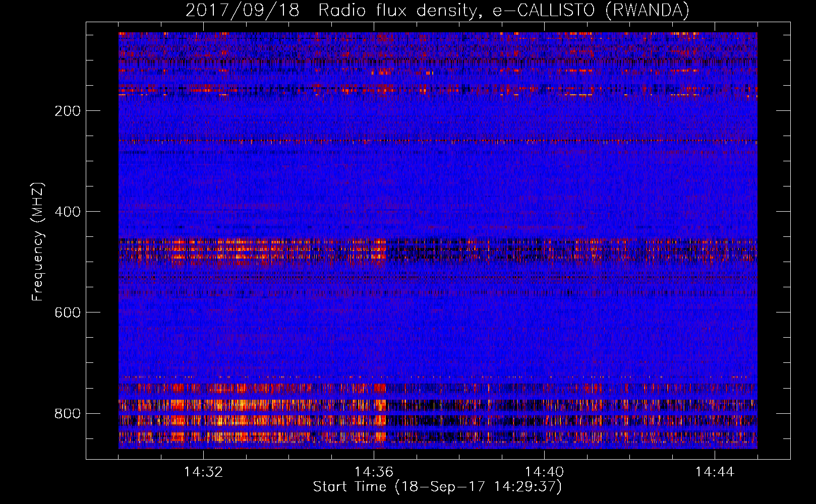Click the plot title with 2017/09/18 date

(x=438, y=11)
